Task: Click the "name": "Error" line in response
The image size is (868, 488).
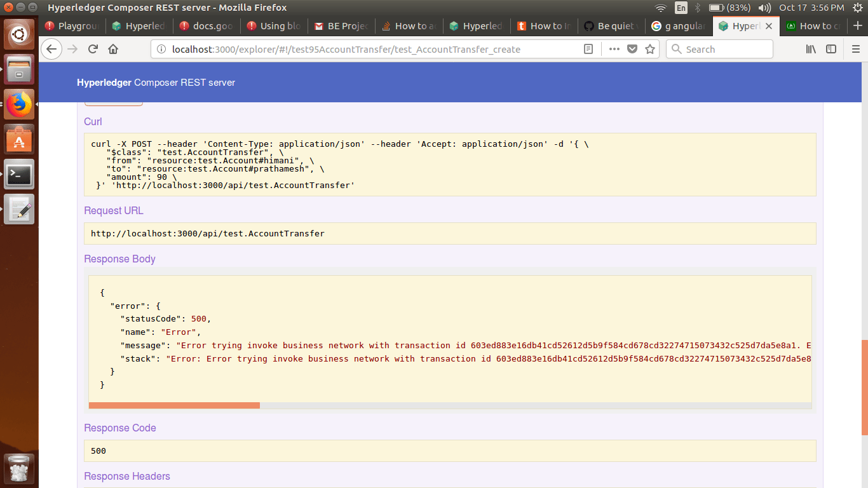Action: (160, 332)
